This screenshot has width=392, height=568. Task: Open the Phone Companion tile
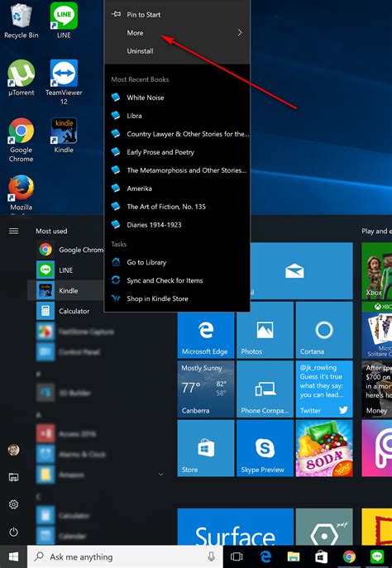pos(265,389)
